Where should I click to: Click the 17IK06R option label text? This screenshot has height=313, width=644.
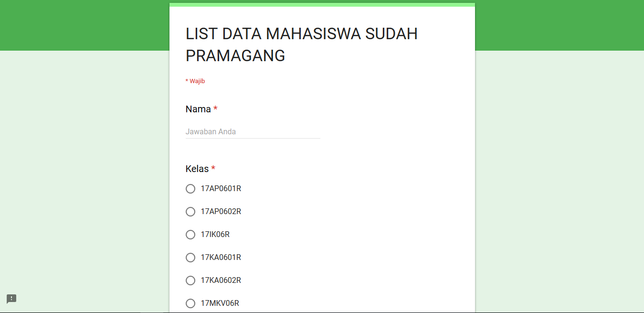point(215,235)
